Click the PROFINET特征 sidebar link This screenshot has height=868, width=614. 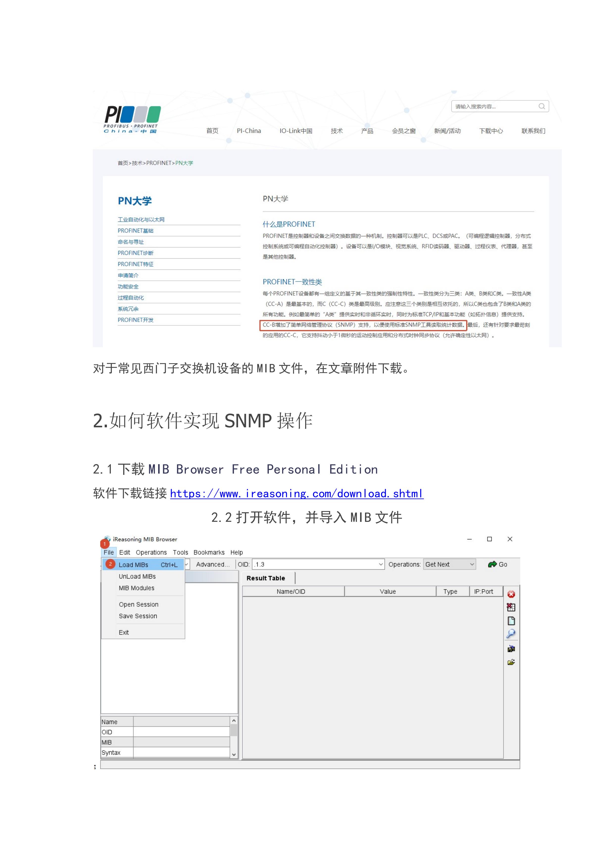pyautogui.click(x=135, y=264)
